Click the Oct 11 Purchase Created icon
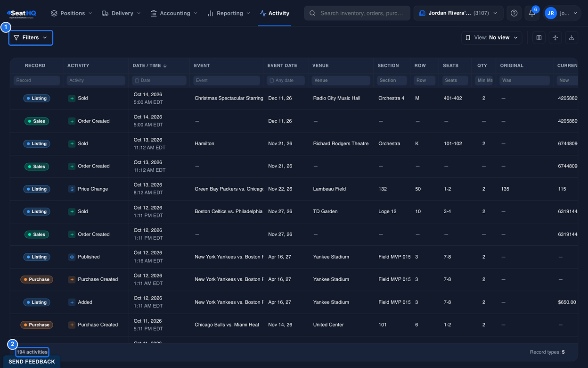The image size is (588, 368). coord(72,325)
